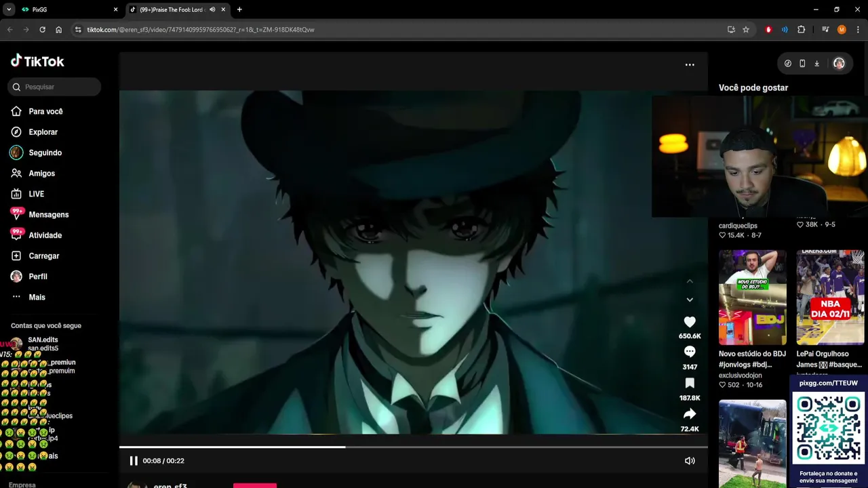
Task: Open media controls icon
Action: (x=825, y=30)
